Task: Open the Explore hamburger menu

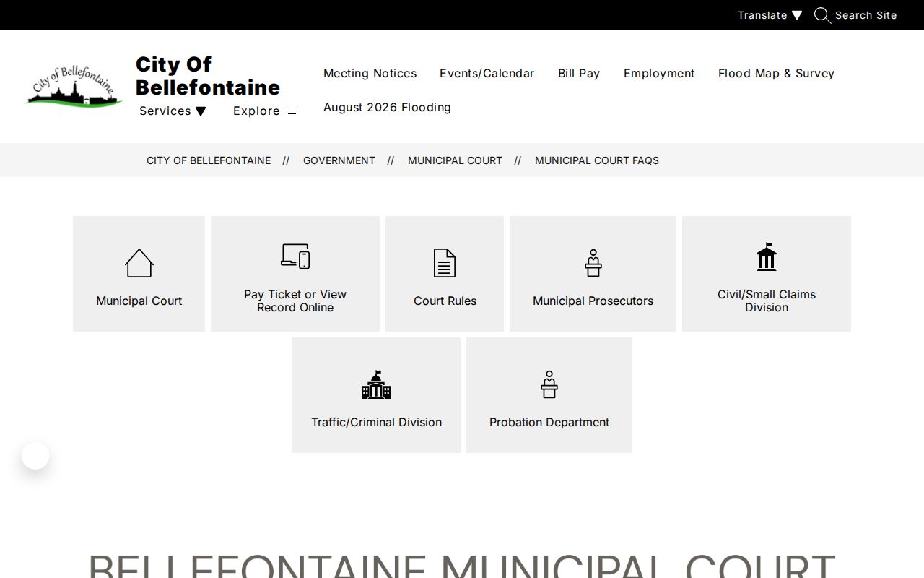Action: pos(264,111)
